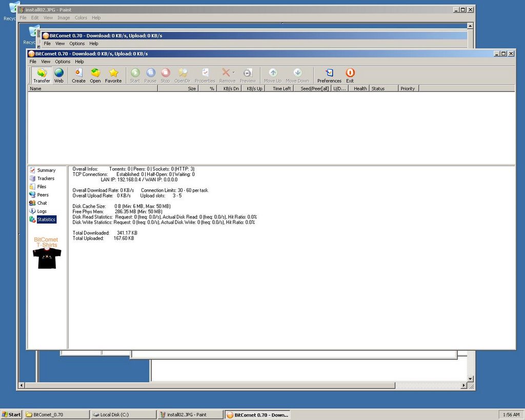
Task: Switch to BitComet 0.70 taskbar button
Action: [x=257, y=415]
